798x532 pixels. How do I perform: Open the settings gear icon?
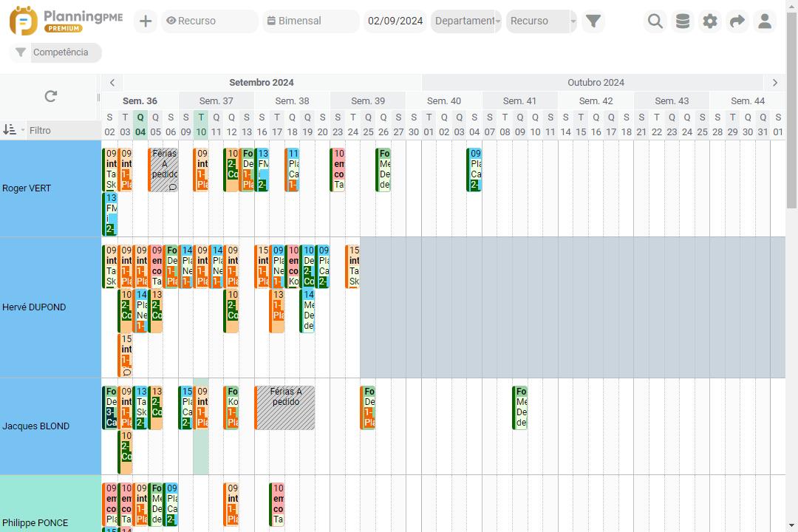[x=710, y=21]
